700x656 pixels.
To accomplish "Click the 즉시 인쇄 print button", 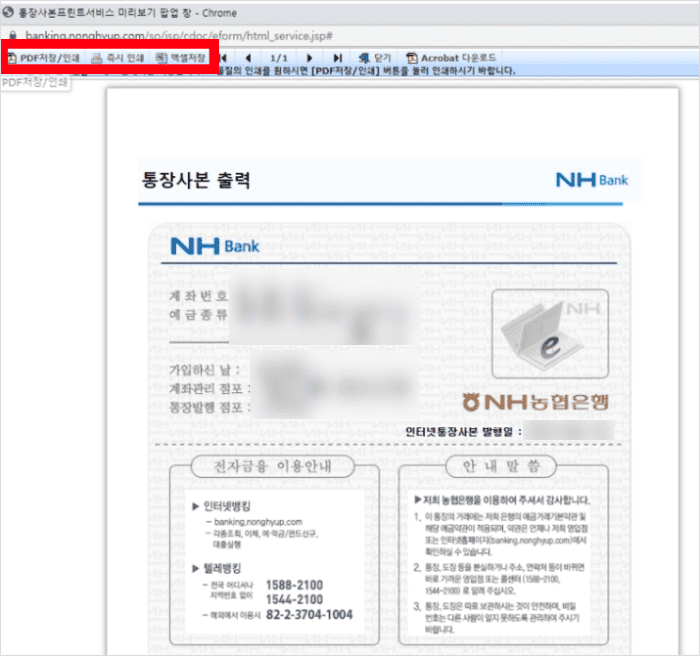I will click(118, 58).
